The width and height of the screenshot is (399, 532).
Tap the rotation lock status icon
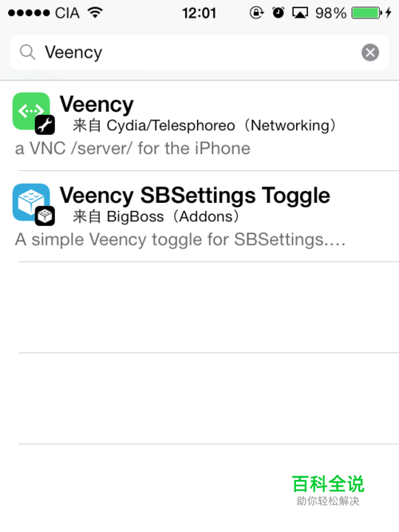(x=256, y=13)
